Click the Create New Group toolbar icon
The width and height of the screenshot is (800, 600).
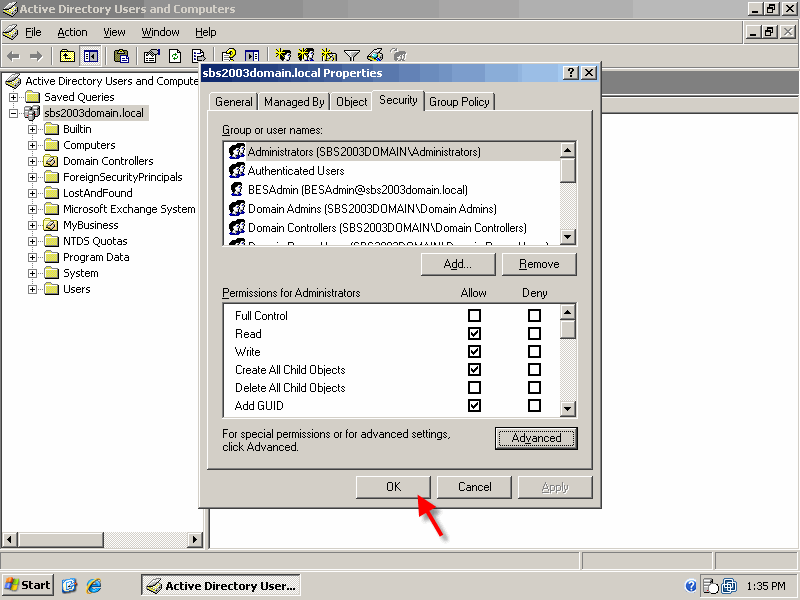point(306,55)
